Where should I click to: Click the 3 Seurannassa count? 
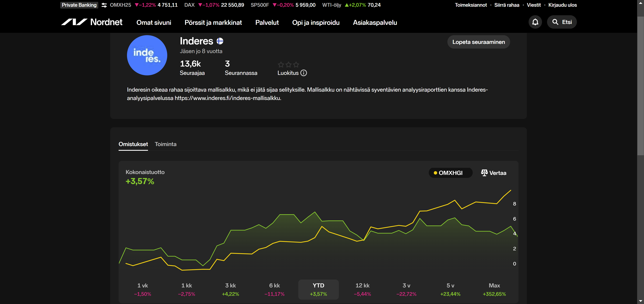[241, 68]
